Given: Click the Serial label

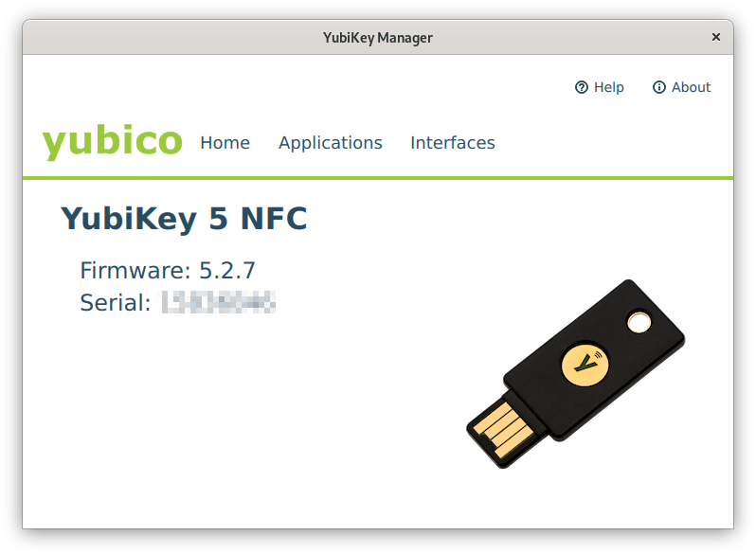Looking at the screenshot, I should coord(115,303).
